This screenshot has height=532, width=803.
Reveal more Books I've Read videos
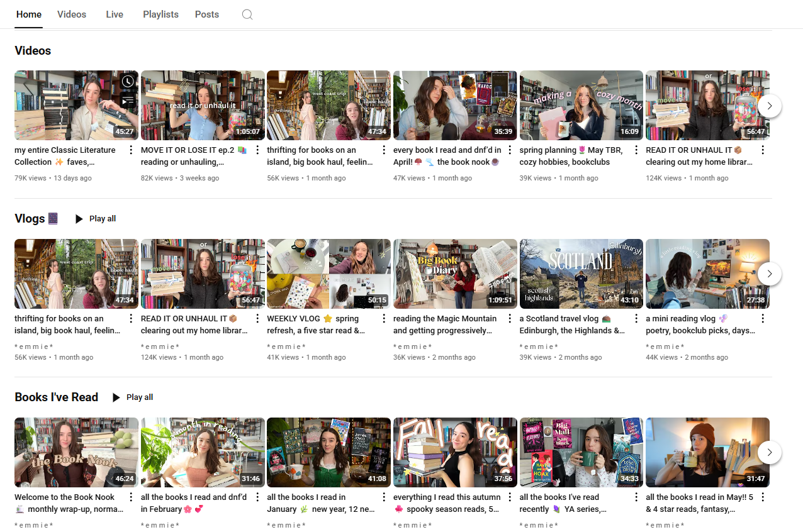click(x=769, y=452)
